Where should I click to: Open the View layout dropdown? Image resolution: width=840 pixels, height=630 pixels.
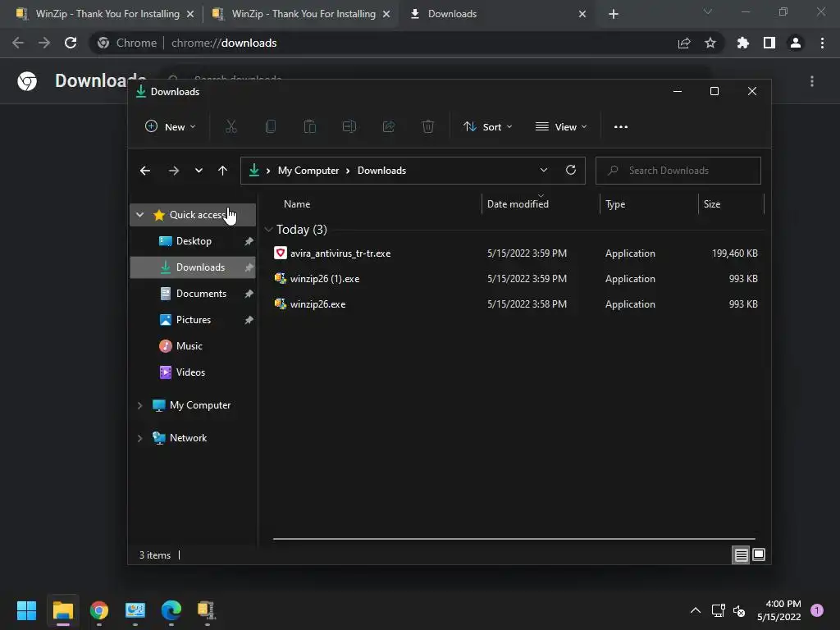click(561, 127)
